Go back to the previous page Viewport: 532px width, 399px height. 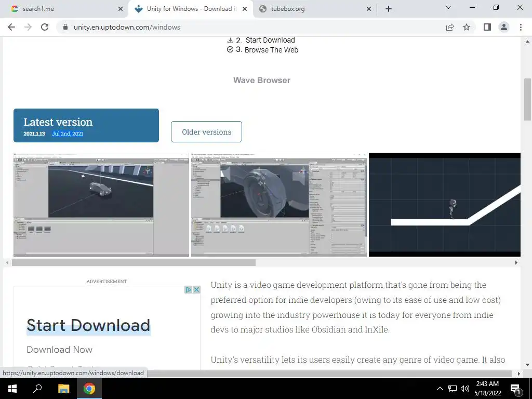pos(11,27)
